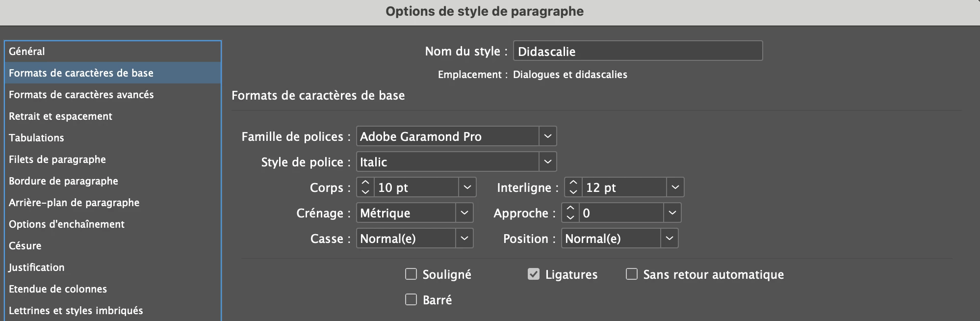Switch to Formats de caractères avancés
The height and width of the screenshot is (321, 980).
pos(81,95)
